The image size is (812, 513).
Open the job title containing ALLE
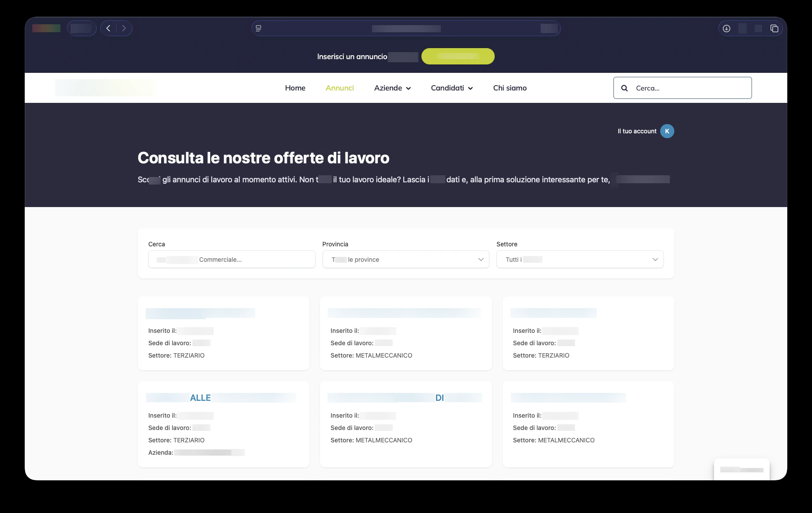click(x=221, y=398)
